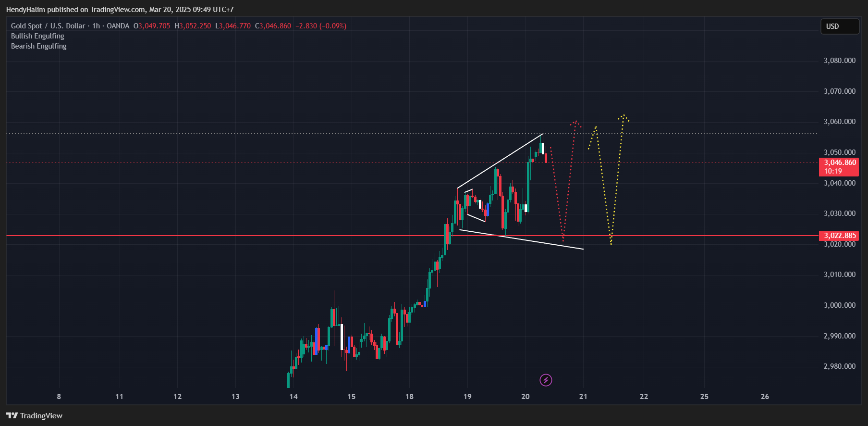Click date label 22 on time axis
Screen dimensions: 868x426
(644, 397)
